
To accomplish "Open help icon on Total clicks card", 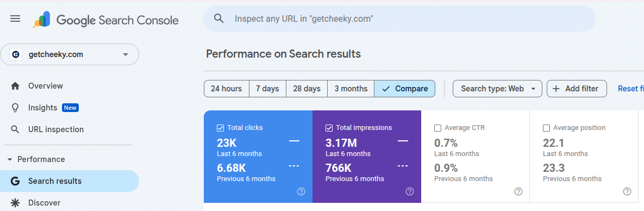I will click(x=301, y=191).
